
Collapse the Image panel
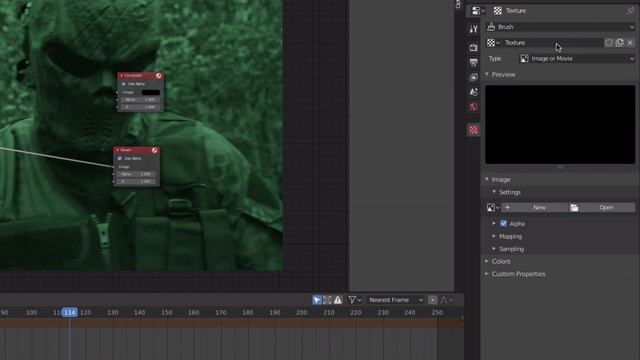click(x=487, y=179)
